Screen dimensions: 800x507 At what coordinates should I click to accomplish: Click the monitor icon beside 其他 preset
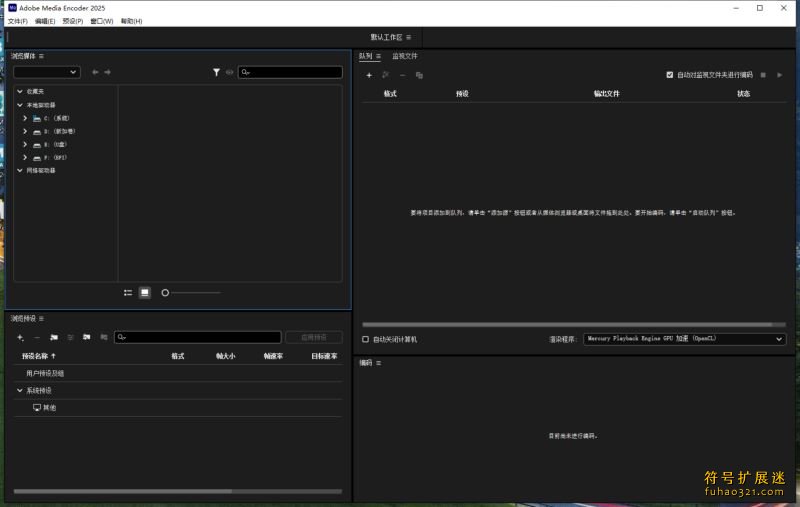pos(37,408)
